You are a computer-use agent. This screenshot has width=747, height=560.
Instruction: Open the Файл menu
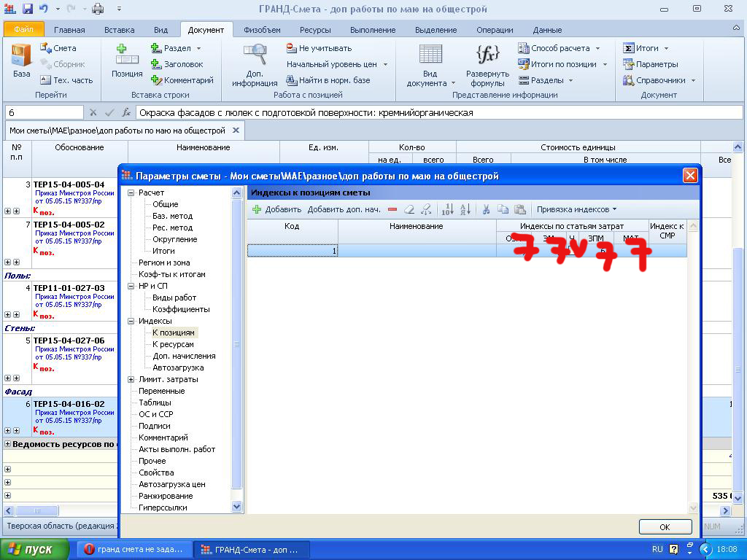[x=24, y=29]
